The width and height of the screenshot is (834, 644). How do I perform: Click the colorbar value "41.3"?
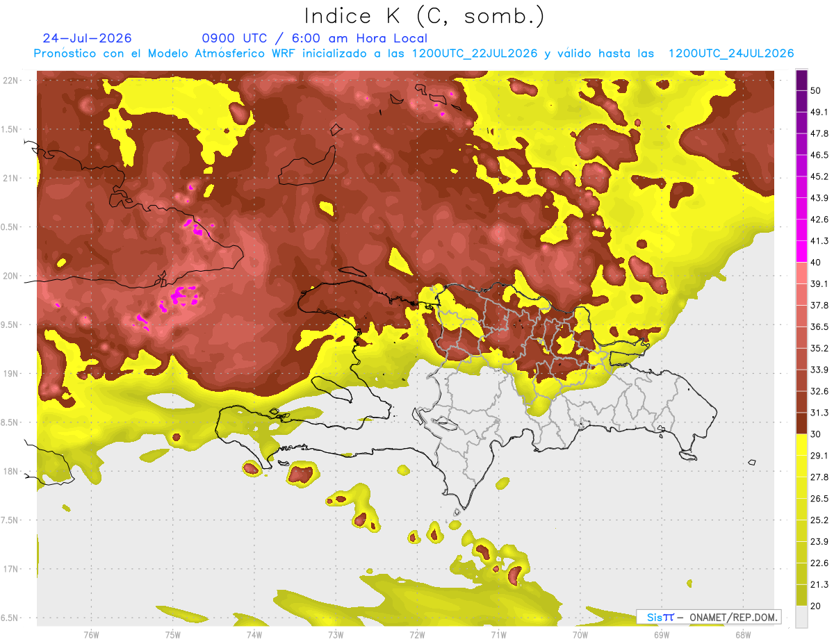tap(819, 241)
